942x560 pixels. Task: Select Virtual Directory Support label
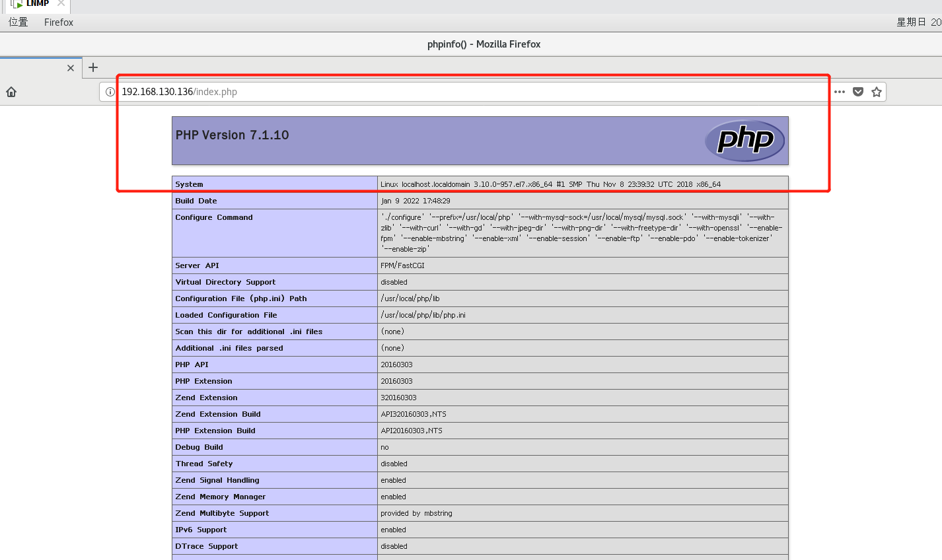(225, 282)
